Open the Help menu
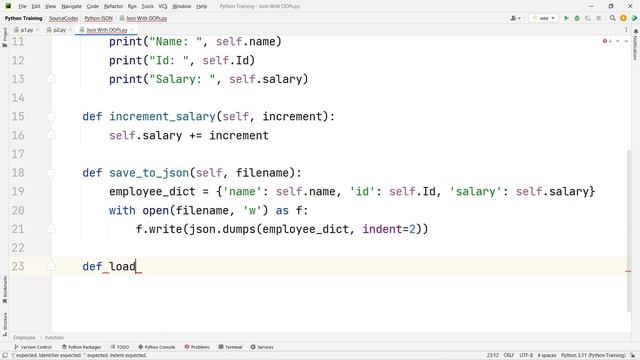Image resolution: width=640 pixels, height=360 pixels. tap(202, 7)
